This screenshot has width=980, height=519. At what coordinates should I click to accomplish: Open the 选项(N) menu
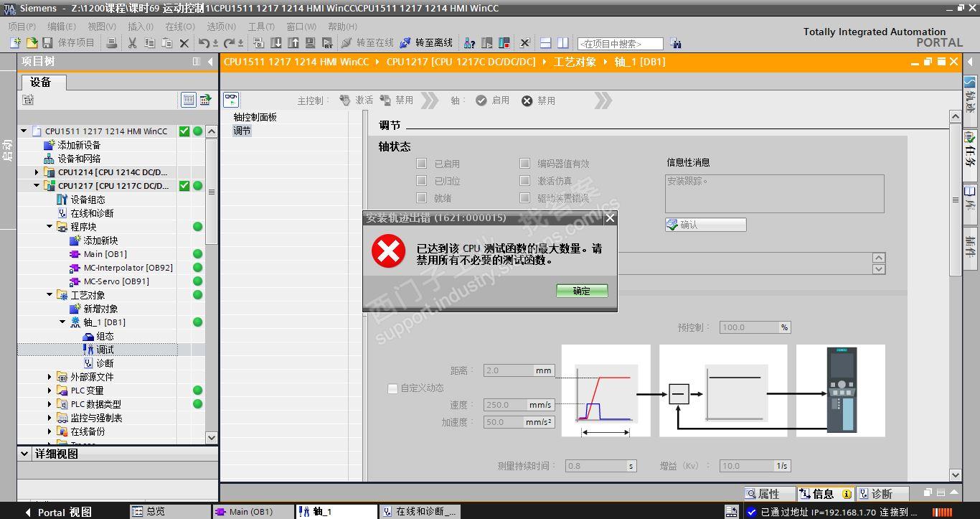221,26
